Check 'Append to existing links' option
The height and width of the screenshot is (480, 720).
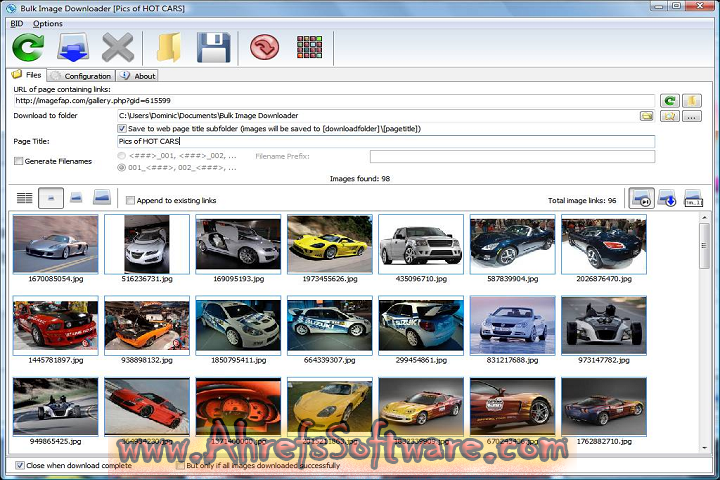tap(131, 200)
